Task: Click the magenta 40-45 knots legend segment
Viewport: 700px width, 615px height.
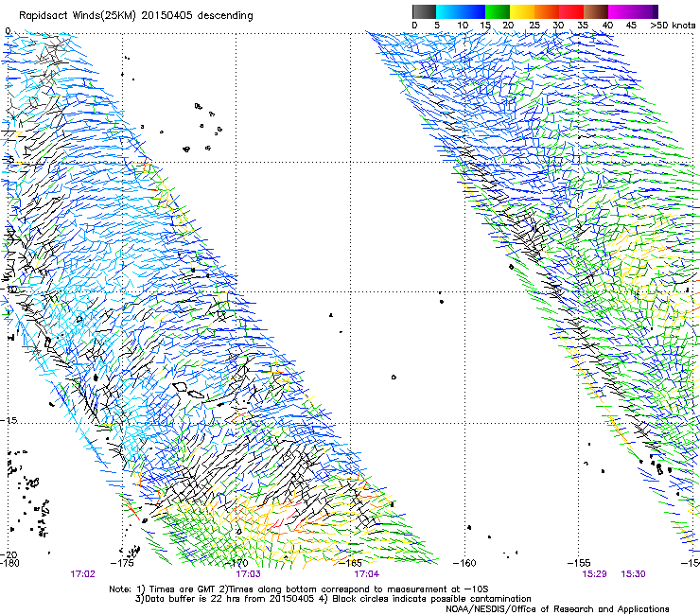Action: tap(621, 11)
